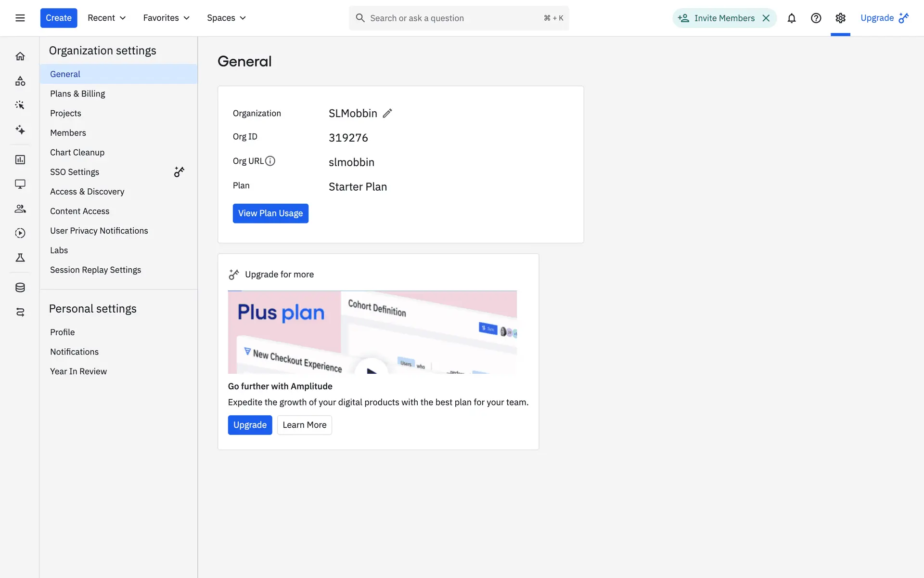Open the Session Replay sidebar icon
This screenshot has width=924, height=578.
[x=20, y=233]
